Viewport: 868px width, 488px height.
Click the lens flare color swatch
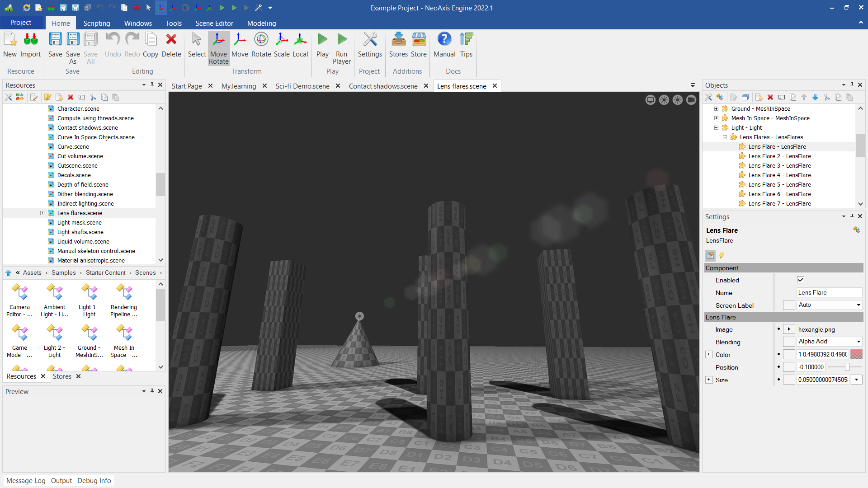pos(856,355)
